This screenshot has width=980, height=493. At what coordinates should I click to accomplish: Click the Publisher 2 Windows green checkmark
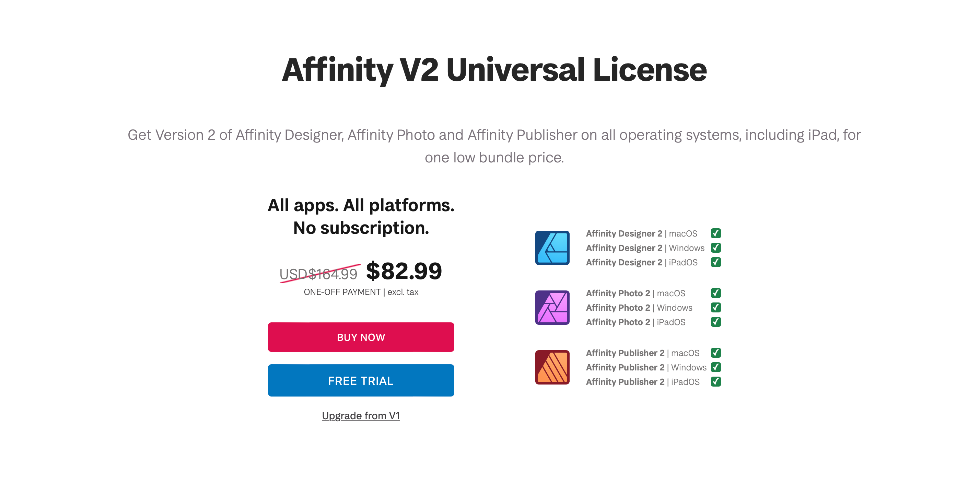tap(715, 367)
